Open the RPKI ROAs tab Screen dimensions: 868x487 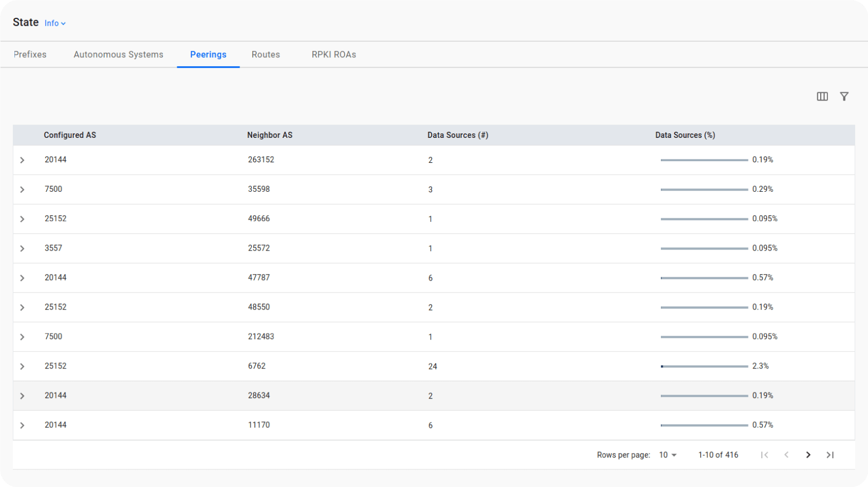tap(333, 54)
